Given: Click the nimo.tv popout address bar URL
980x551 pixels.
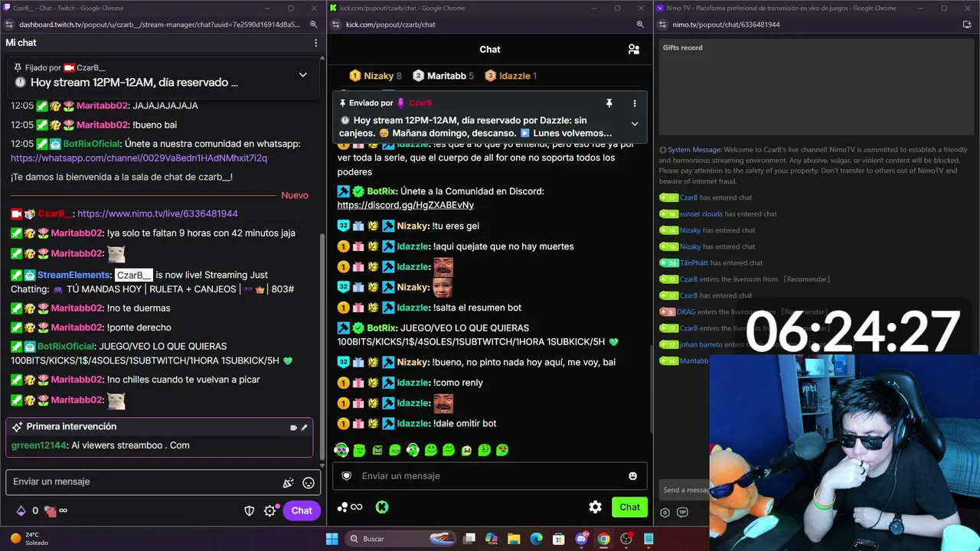Looking at the screenshot, I should pyautogui.click(x=726, y=24).
